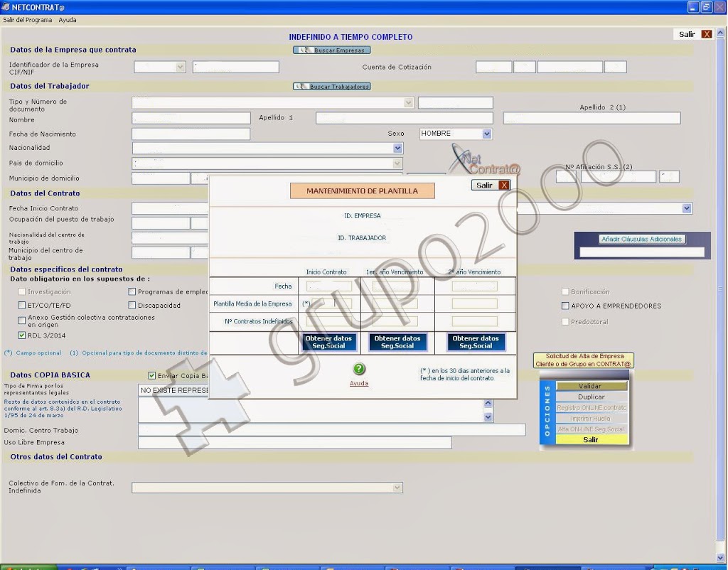Click the red X beside the top-right Salir
The image size is (728, 570).
[x=707, y=34]
